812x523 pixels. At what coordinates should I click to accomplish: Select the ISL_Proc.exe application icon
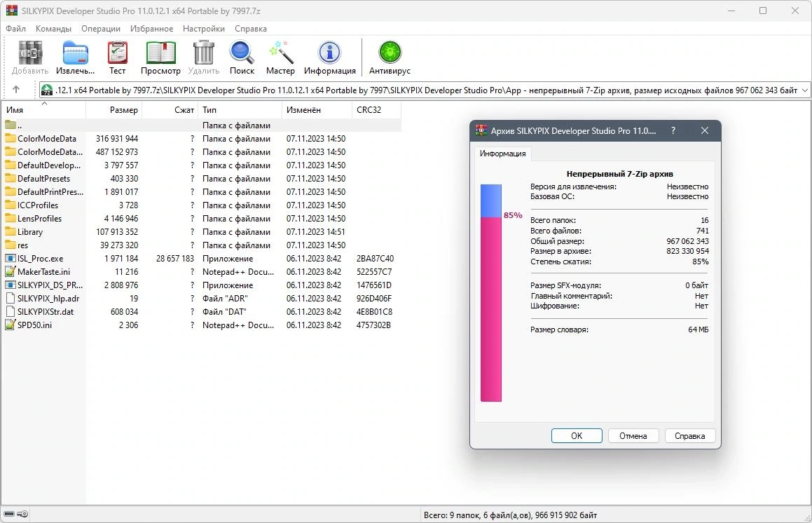[11, 258]
